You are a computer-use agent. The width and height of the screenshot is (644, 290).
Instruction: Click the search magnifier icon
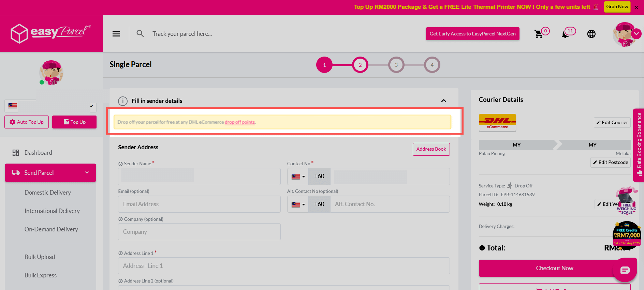[x=140, y=33]
